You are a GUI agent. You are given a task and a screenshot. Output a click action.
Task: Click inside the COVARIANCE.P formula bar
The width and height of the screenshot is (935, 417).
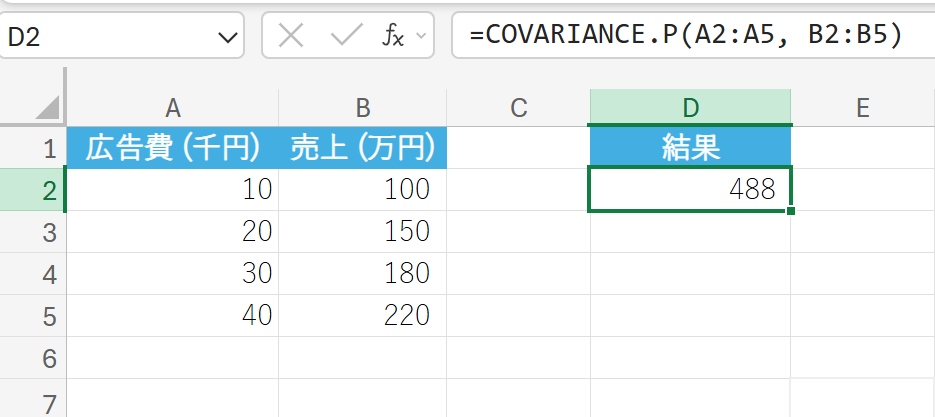click(x=690, y=36)
